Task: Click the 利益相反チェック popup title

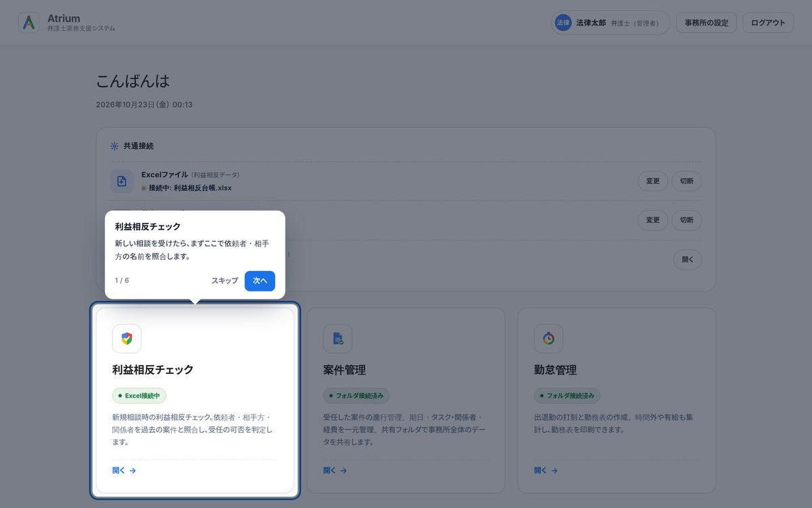Action: pos(148,227)
